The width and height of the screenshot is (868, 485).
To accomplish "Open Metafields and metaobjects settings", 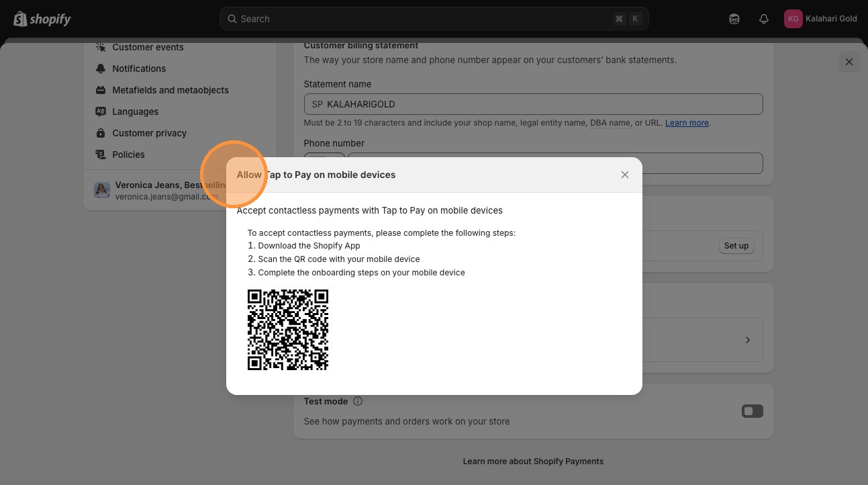I will point(171,90).
